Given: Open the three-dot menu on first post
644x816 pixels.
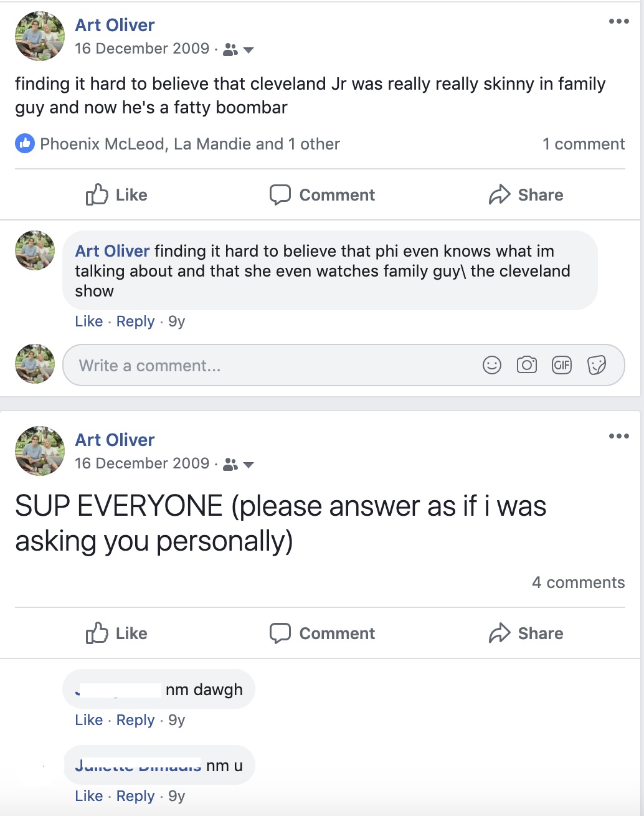Looking at the screenshot, I should [x=618, y=22].
